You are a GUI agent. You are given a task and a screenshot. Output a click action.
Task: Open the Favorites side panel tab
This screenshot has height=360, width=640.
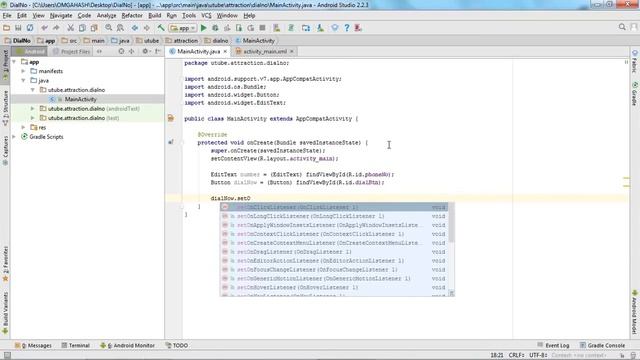(x=5, y=264)
